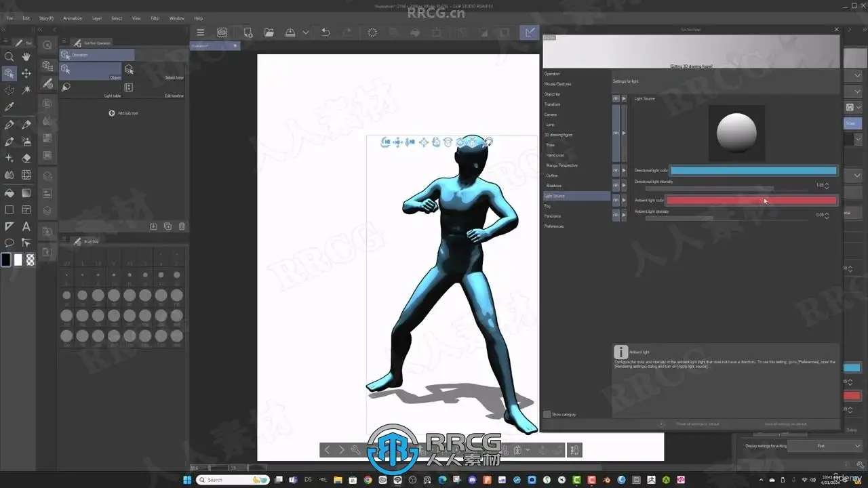The width and height of the screenshot is (868, 488).
Task: Open the Filter menu
Action: click(x=155, y=18)
